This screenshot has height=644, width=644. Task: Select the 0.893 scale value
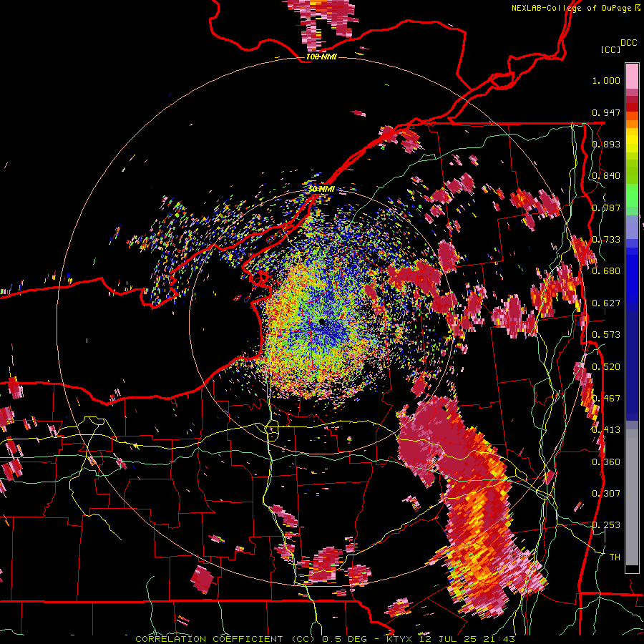tap(606, 144)
